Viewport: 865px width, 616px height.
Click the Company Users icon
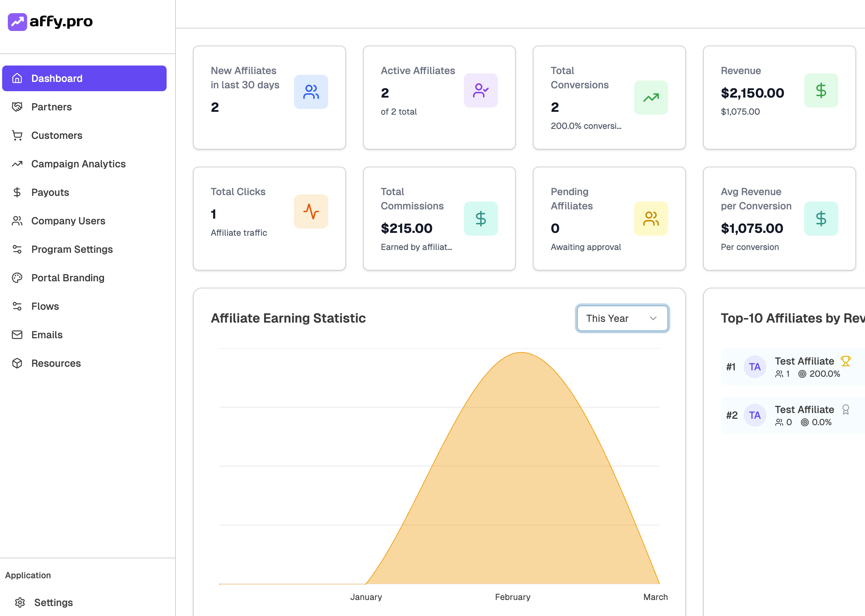17,221
